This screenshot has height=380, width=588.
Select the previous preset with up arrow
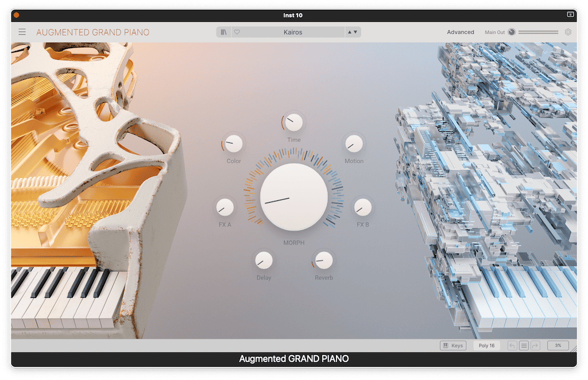(350, 32)
